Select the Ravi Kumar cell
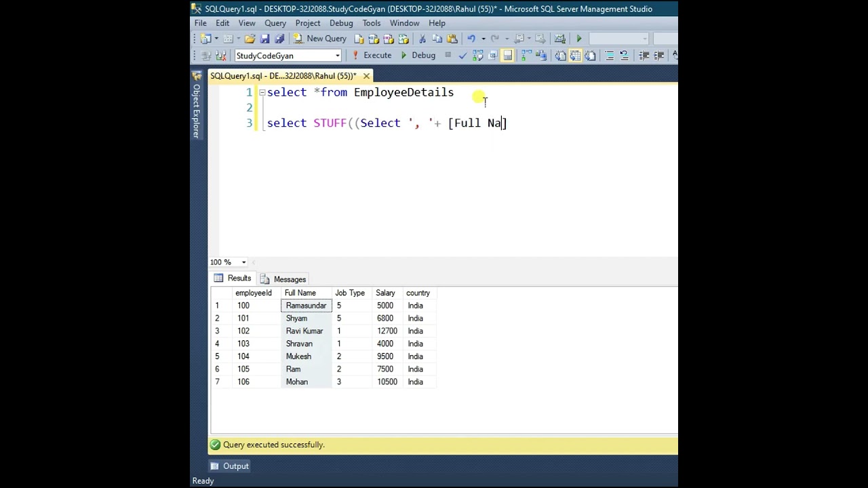This screenshot has width=868, height=488. coord(307,331)
